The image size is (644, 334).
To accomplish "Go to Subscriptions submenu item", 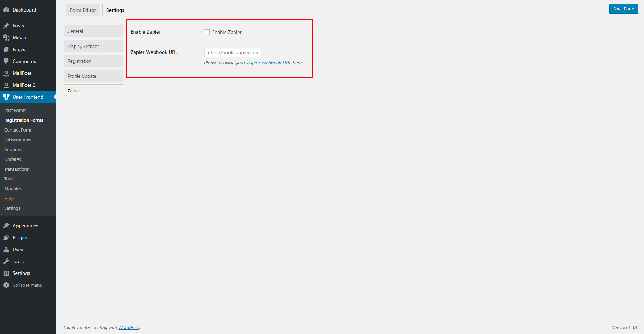I will (17, 140).
